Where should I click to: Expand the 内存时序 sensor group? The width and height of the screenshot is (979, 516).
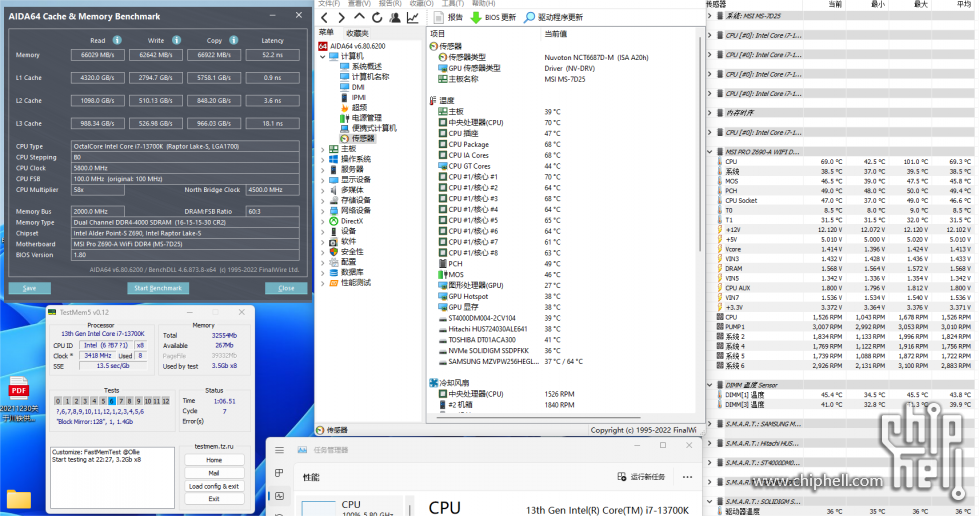710,112
